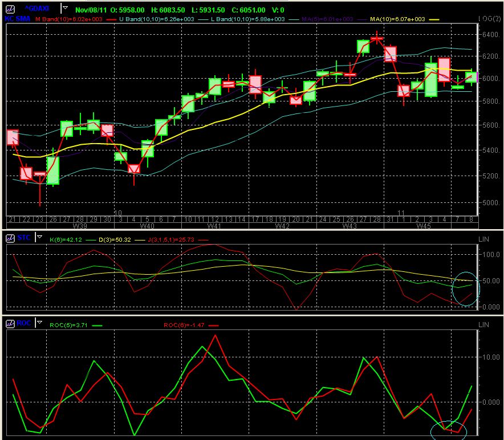Image resolution: width=504 pixels, height=440 pixels.
Task: Click the 6400 price axis label
Action: coord(490,34)
